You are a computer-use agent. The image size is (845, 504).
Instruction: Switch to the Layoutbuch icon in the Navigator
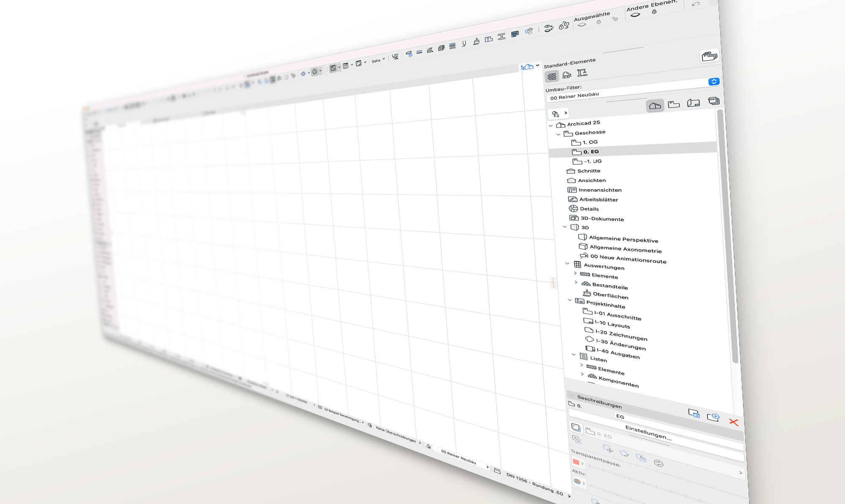coord(694,102)
